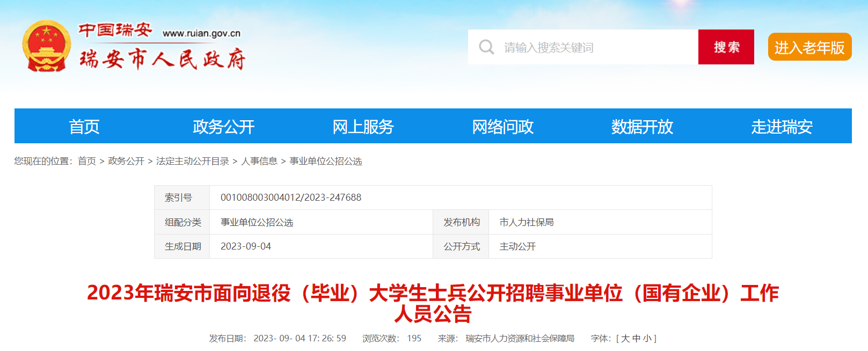Set font size to medium 中
This screenshot has width=868, height=351.
637,339
